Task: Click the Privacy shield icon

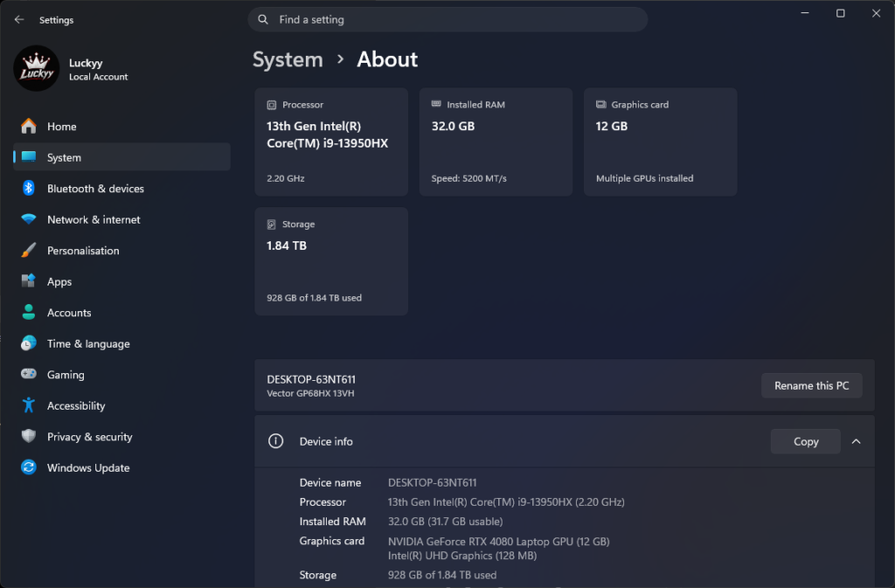Action: click(x=29, y=436)
